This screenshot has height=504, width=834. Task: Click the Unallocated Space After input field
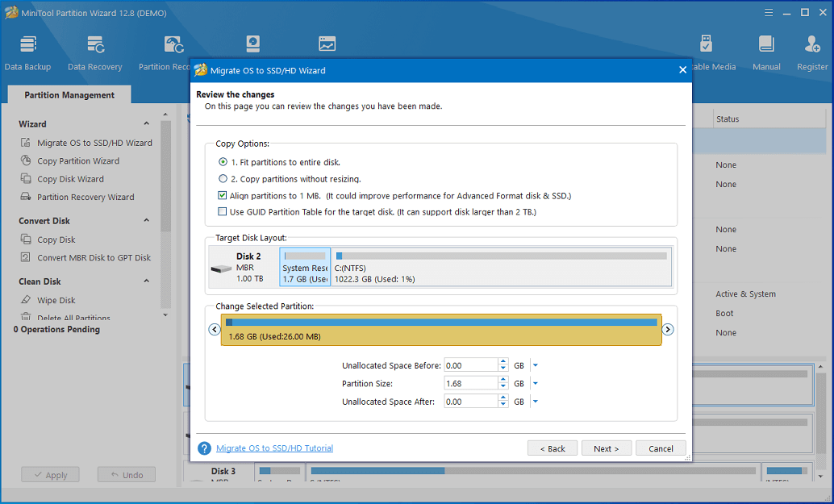pyautogui.click(x=471, y=402)
